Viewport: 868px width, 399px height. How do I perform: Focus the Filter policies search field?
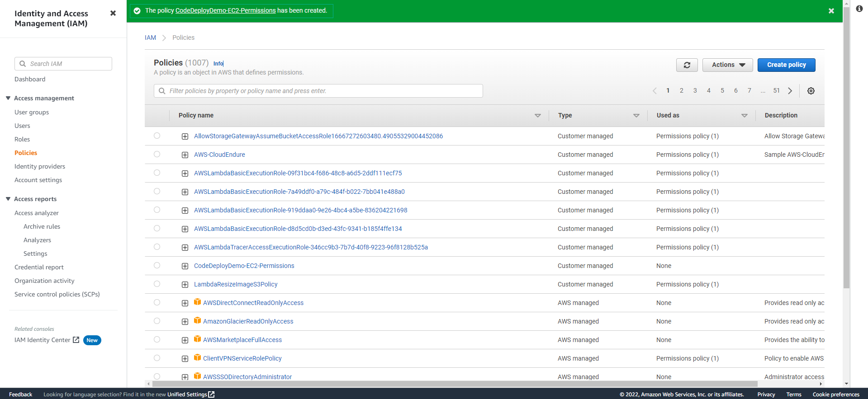click(318, 91)
